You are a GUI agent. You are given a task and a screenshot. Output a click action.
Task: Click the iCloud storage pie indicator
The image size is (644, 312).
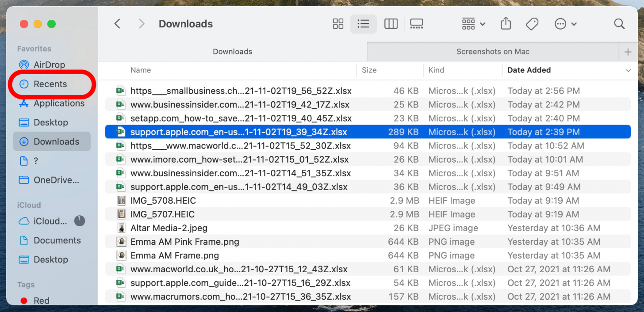80,221
